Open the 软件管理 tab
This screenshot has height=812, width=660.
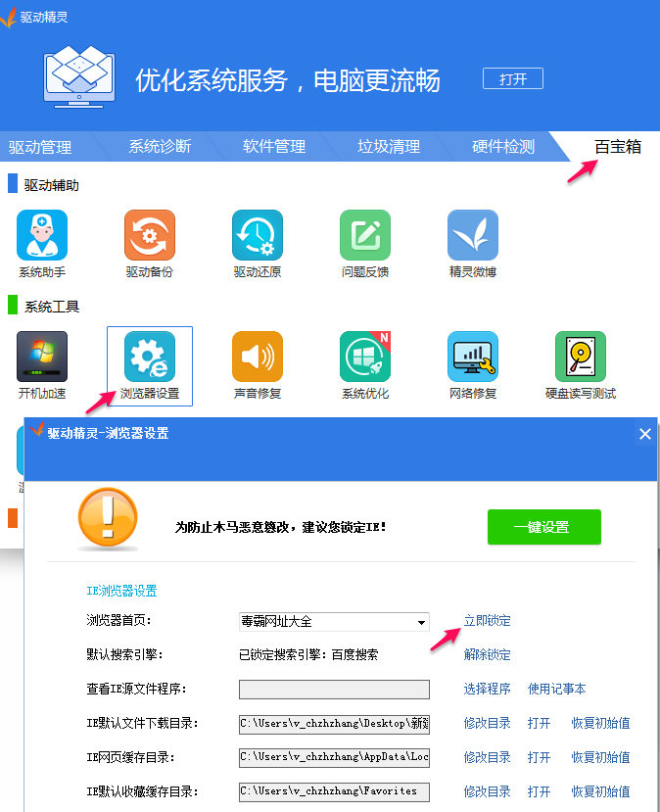pos(274,147)
